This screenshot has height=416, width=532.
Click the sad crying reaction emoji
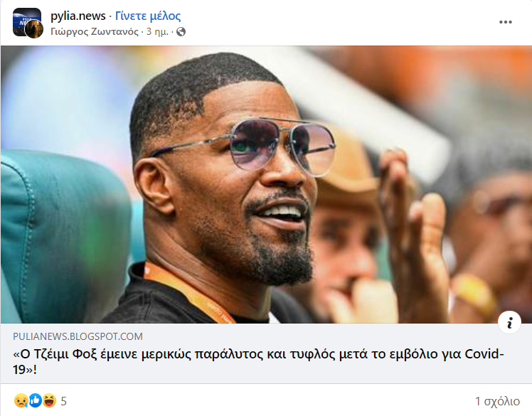pyautogui.click(x=21, y=401)
